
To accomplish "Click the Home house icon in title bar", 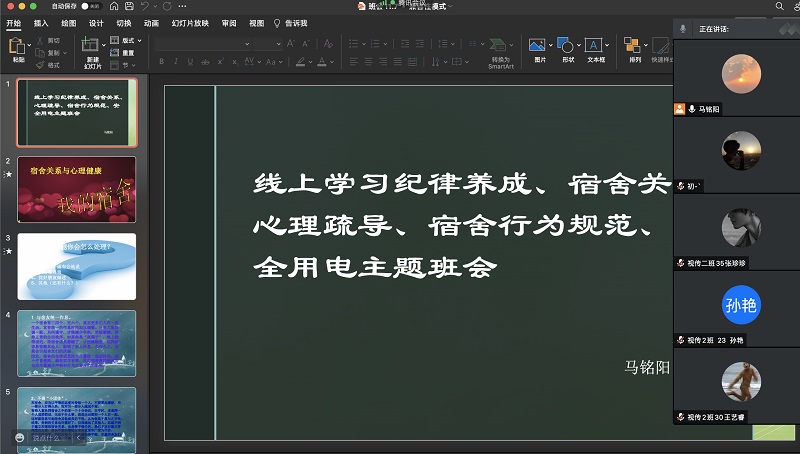I will [115, 6].
